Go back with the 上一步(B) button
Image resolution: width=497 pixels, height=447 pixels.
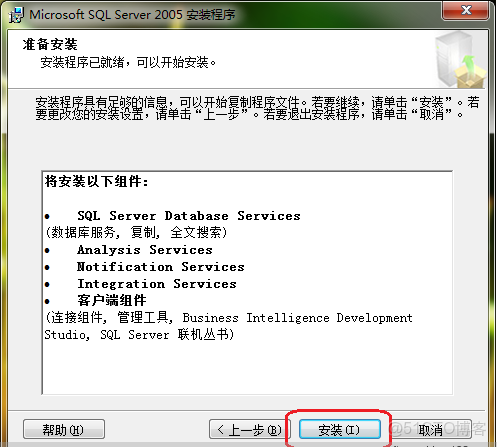[x=250, y=429]
